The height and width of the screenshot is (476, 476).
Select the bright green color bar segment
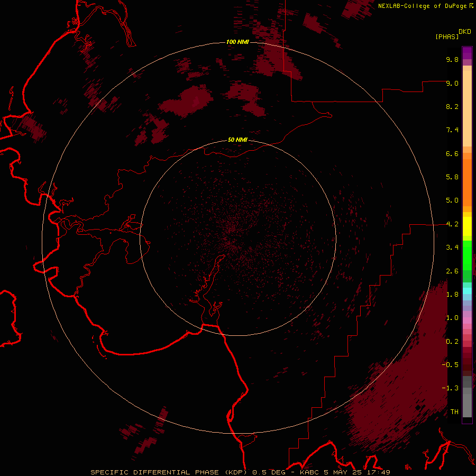(x=467, y=255)
